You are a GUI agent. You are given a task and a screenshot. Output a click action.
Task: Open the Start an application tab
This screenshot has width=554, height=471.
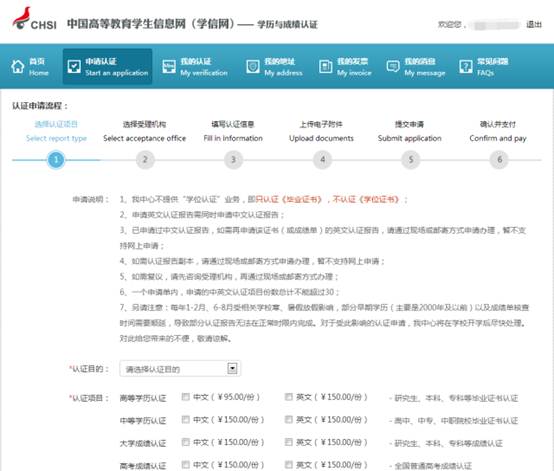click(x=107, y=67)
